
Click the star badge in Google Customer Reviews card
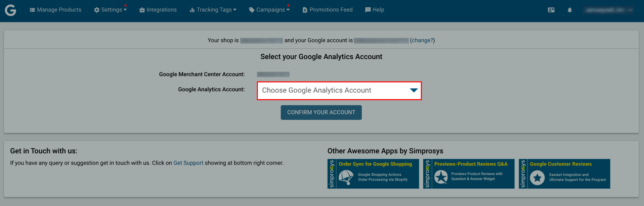[538, 178]
